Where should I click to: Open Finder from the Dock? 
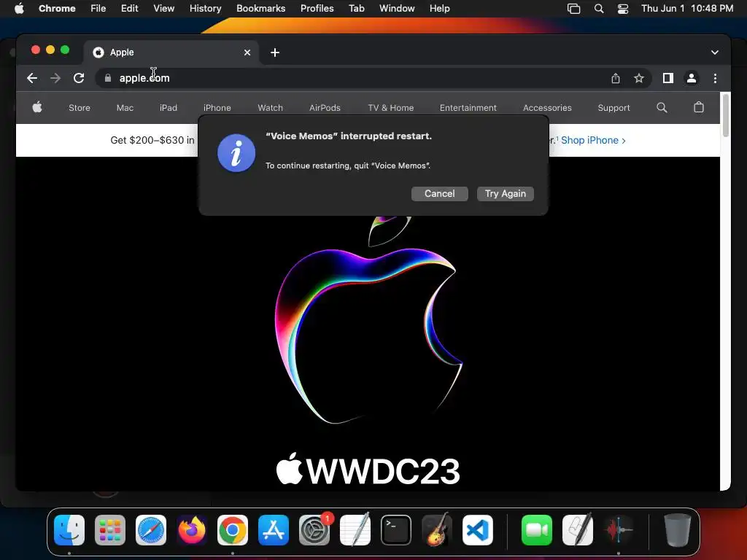69,530
